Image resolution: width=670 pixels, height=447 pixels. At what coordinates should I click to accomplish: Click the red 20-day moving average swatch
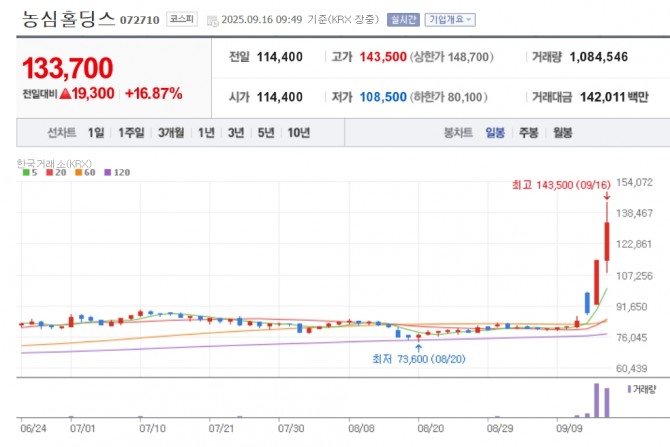pos(50,172)
